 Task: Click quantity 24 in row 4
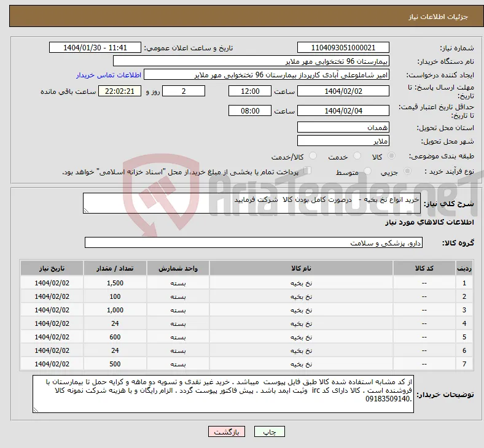click(x=115, y=323)
